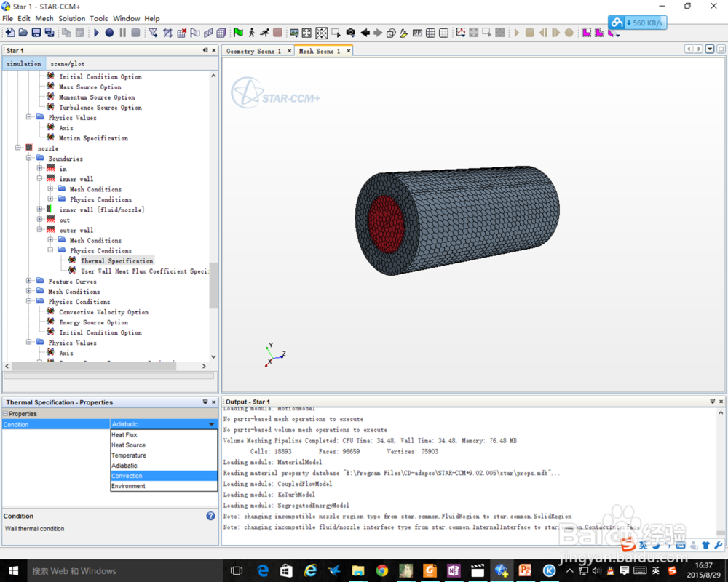
Task: Click the running man Run icon
Action: click(x=265, y=33)
